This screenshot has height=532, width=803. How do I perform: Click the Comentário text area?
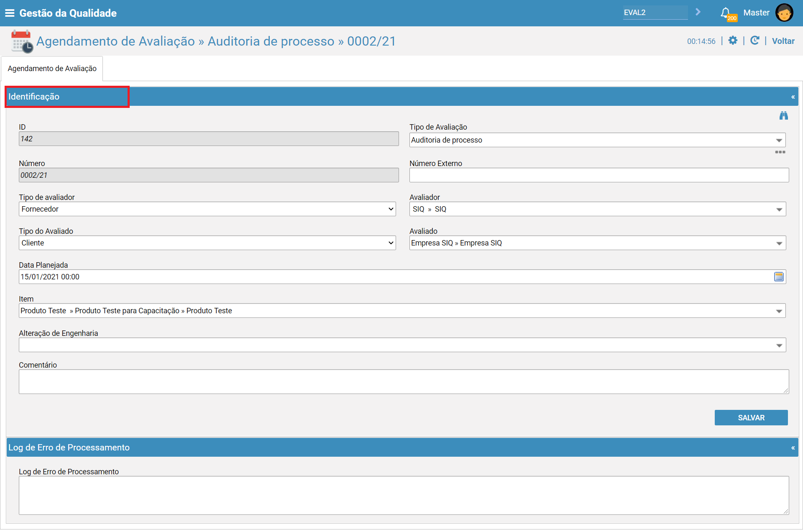[404, 382]
